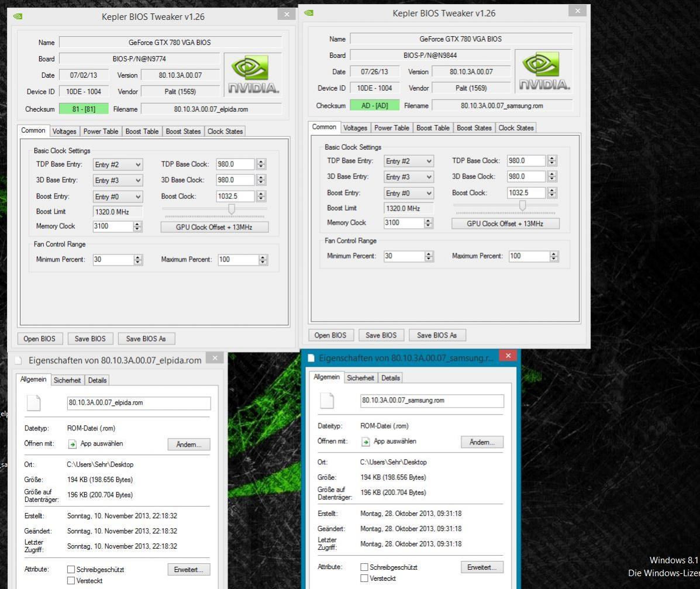Viewport: 700px width, 589px height.
Task: Click filename field in samsung properties window
Action: (432, 401)
